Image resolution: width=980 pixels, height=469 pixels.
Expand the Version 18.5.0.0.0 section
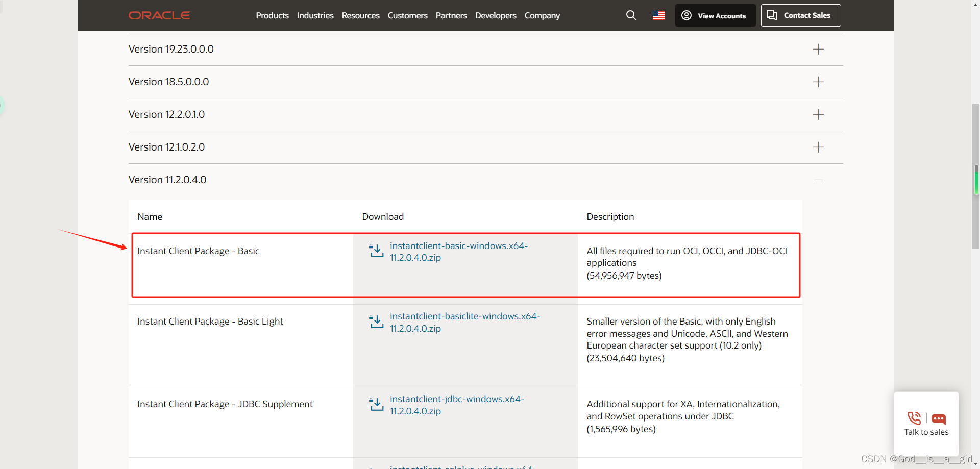click(818, 82)
